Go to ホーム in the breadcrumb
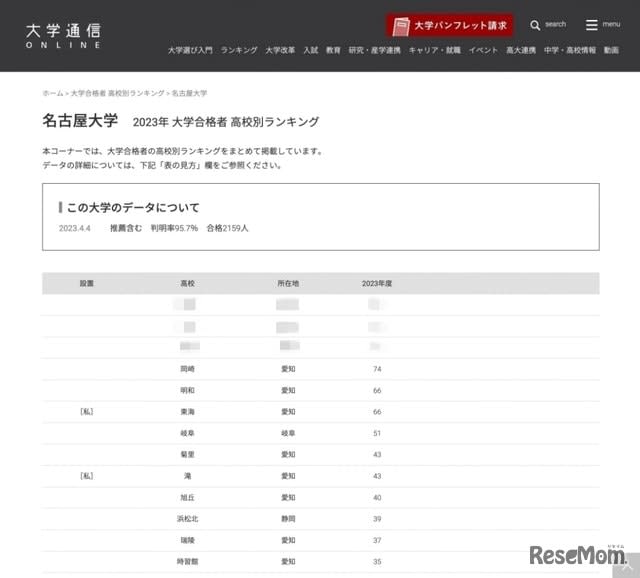 (53, 93)
